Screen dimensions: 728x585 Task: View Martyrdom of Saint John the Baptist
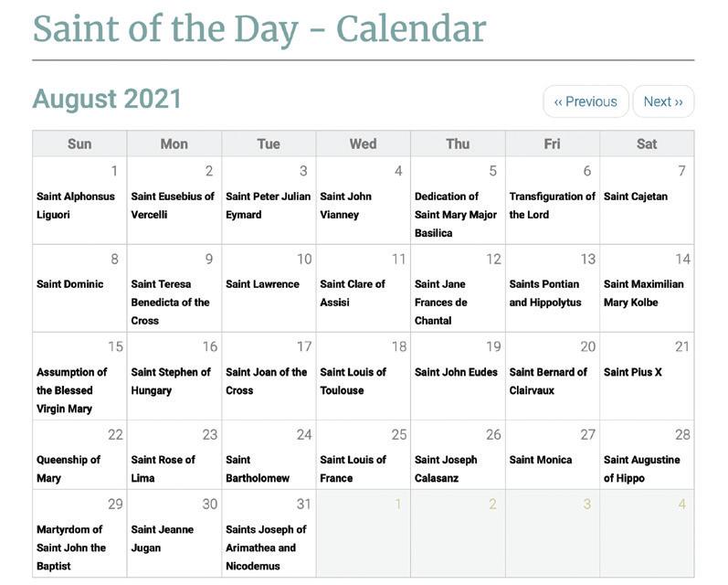coord(71,548)
